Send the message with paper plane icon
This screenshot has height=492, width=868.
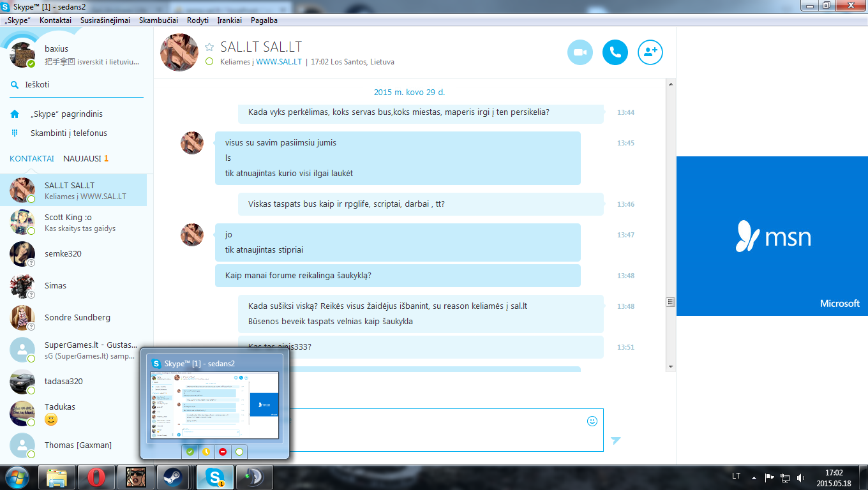click(x=615, y=440)
